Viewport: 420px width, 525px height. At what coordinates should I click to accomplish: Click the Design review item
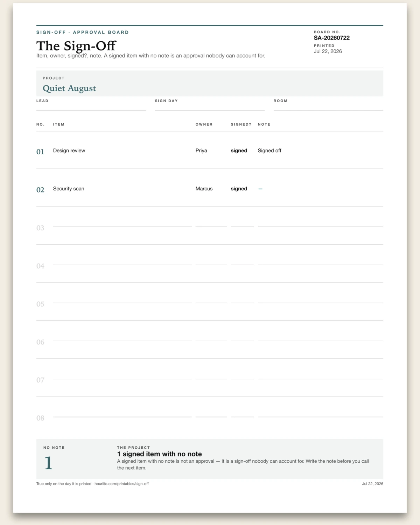pyautogui.click(x=69, y=150)
